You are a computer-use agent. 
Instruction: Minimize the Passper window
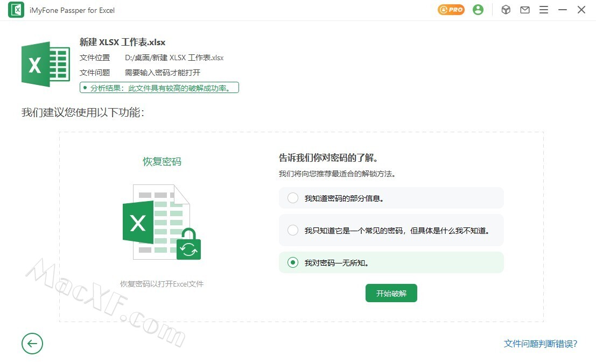(x=563, y=10)
